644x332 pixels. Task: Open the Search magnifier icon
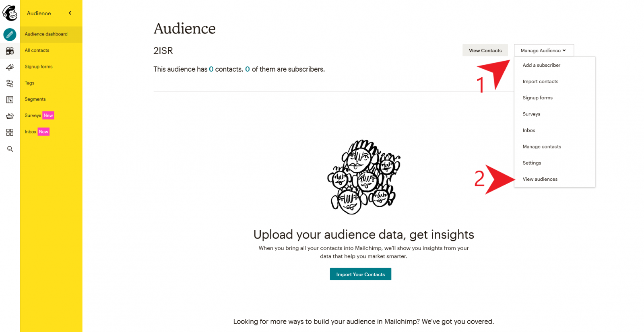tap(10, 148)
